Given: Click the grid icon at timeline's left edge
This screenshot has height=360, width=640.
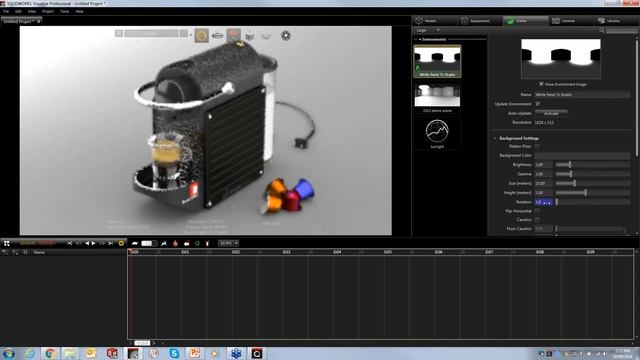Looking at the screenshot, I should [7, 243].
